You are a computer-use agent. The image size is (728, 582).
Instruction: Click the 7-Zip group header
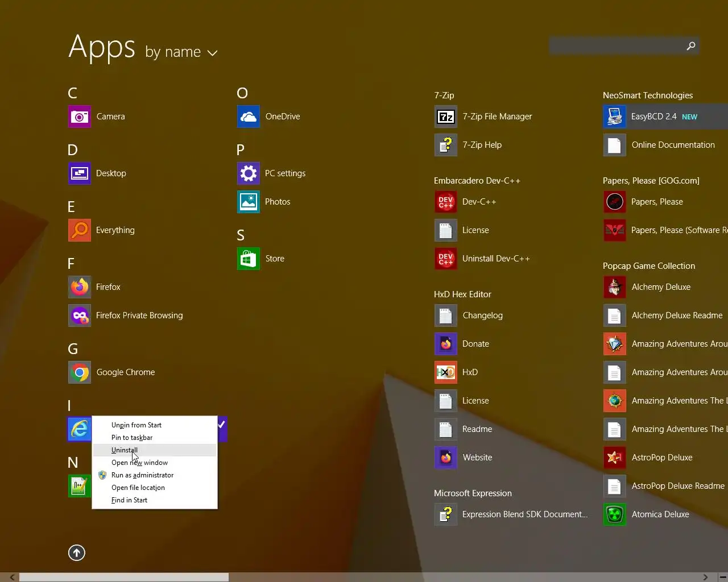coord(444,95)
